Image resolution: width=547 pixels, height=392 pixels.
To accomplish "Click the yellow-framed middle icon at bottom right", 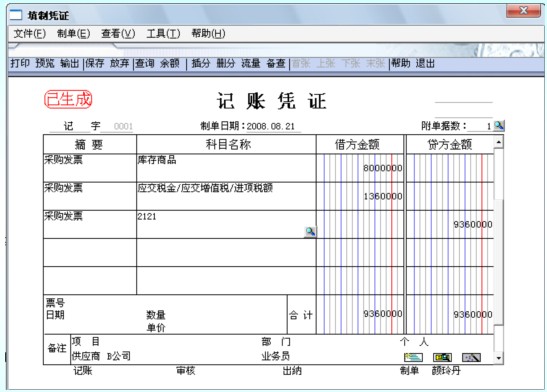I will (442, 357).
